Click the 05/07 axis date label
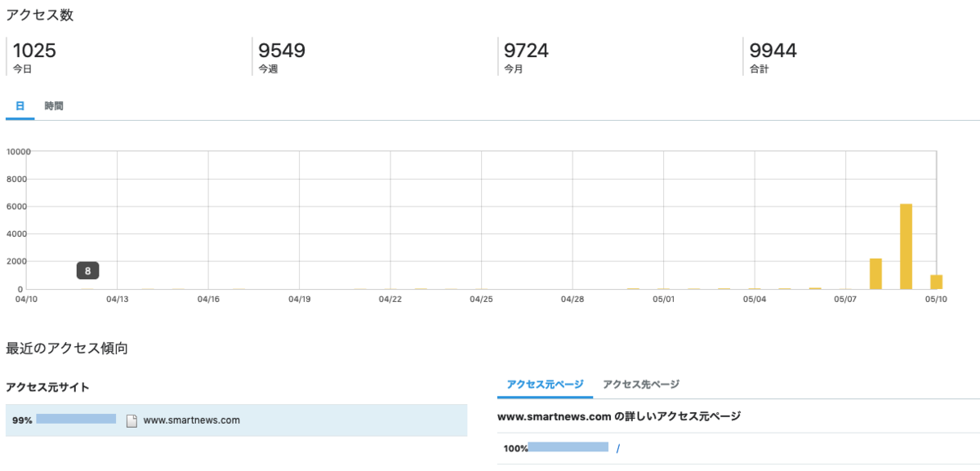The height and width of the screenshot is (471, 980). click(845, 300)
